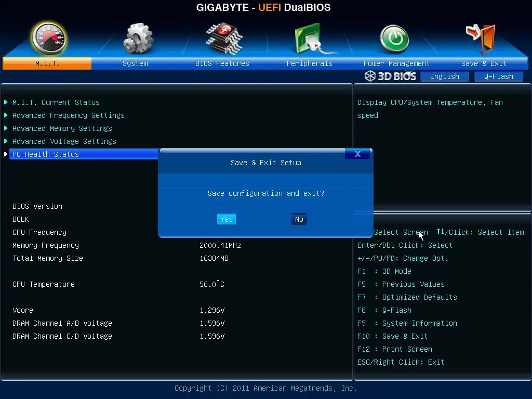This screenshot has width=532, height=399.
Task: Open Advanced Voltage Settings submenu
Action: (x=64, y=141)
